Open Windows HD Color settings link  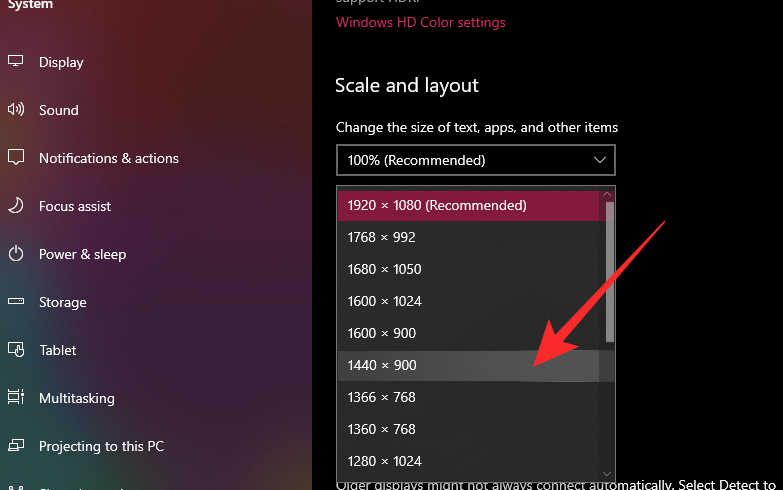click(420, 22)
